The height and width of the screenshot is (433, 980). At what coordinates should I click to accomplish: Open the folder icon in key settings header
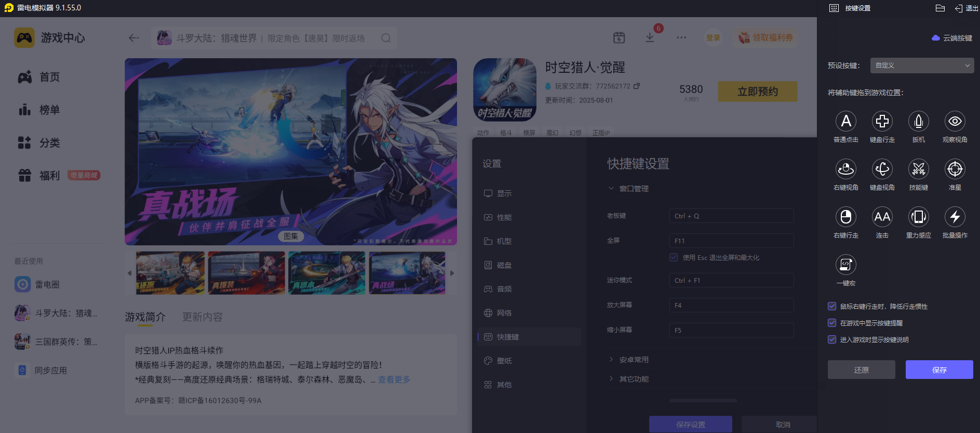pos(940,8)
